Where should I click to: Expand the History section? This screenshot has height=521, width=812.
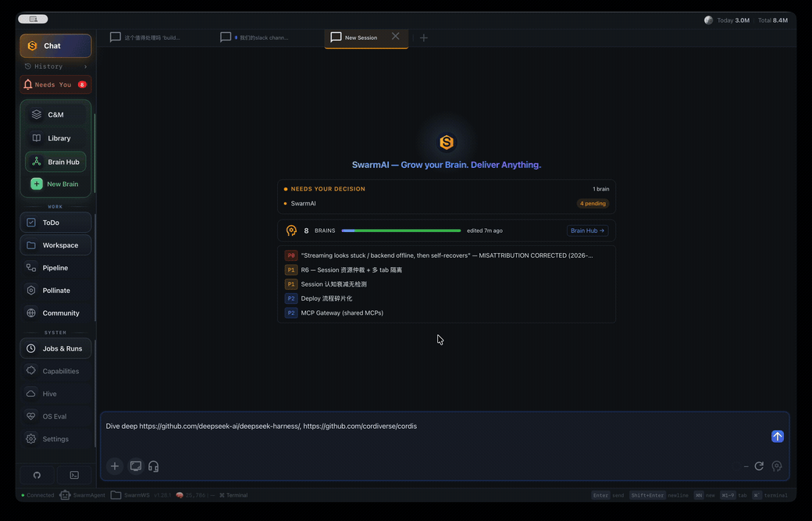coord(55,66)
